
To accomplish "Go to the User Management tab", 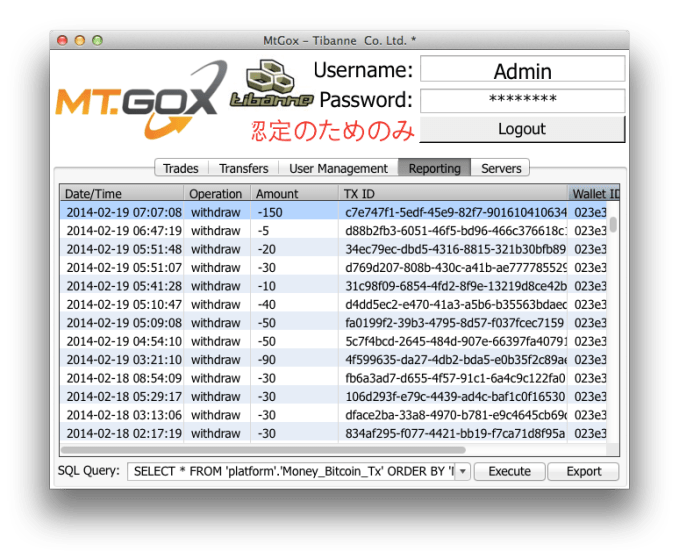I will pos(338,168).
